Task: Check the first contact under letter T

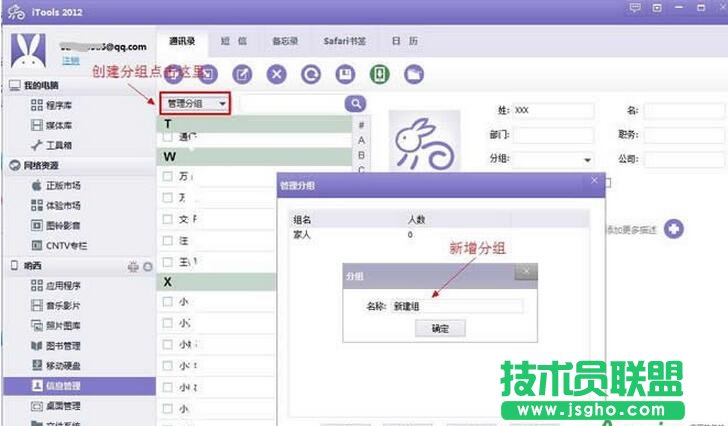Action: click(x=168, y=138)
